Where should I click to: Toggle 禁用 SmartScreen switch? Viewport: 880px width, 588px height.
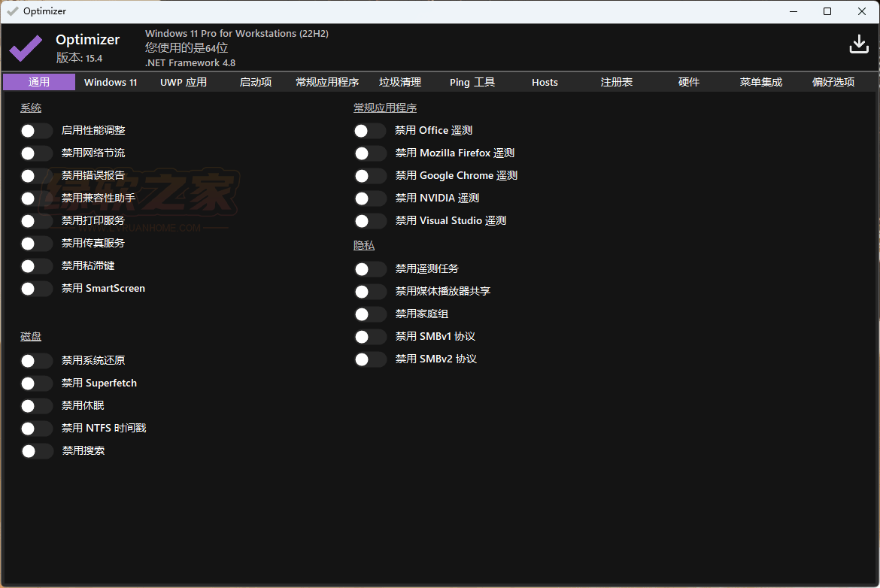pos(37,289)
